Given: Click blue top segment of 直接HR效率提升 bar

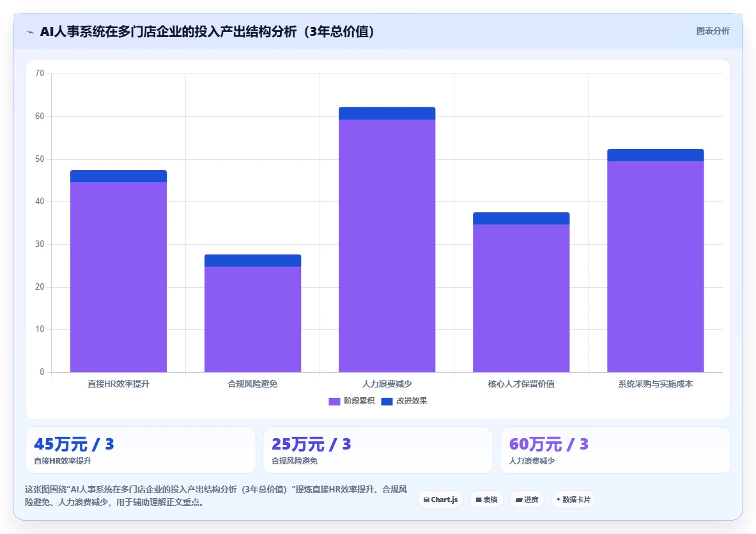Looking at the screenshot, I should click(x=119, y=176).
